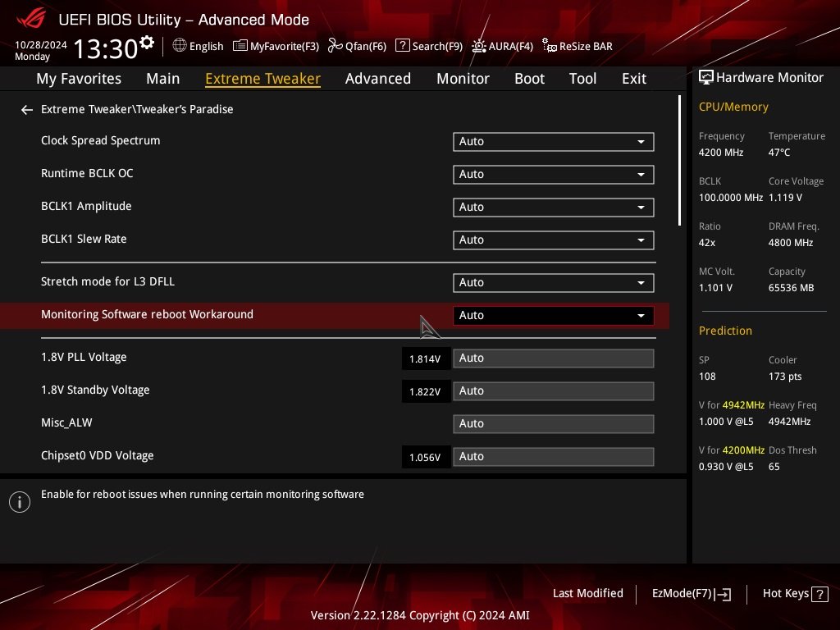Switch to the Advanced tab
Image resolution: width=840 pixels, height=630 pixels.
pyautogui.click(x=377, y=79)
